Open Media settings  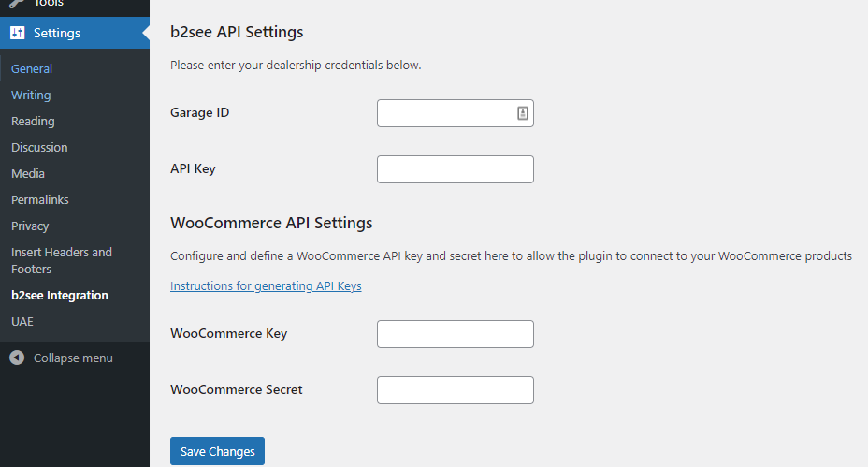click(28, 173)
